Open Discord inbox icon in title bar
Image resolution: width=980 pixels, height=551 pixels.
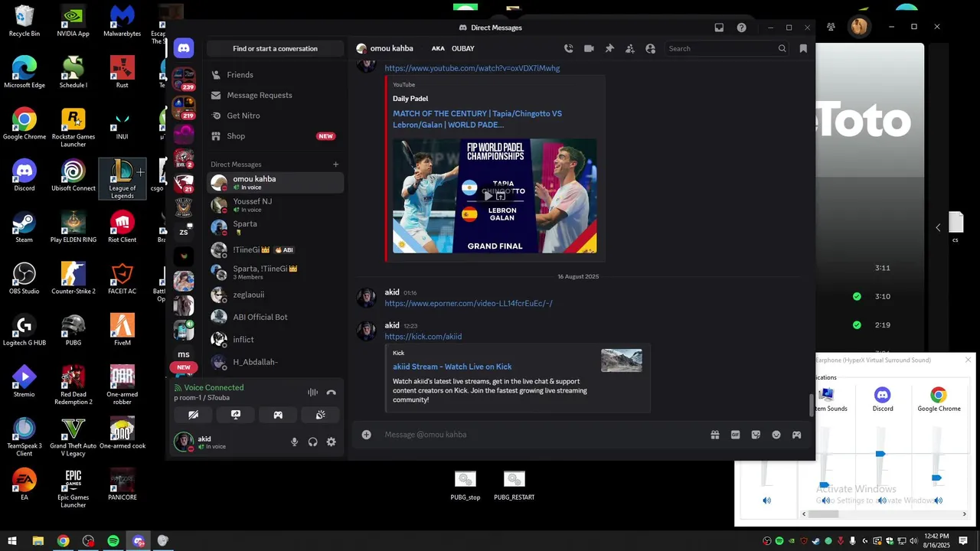point(719,28)
